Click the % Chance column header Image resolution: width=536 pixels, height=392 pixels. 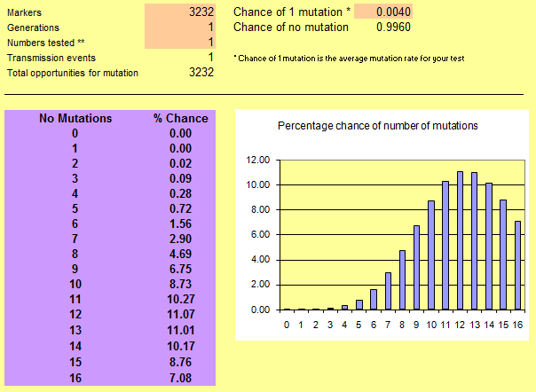click(180, 118)
